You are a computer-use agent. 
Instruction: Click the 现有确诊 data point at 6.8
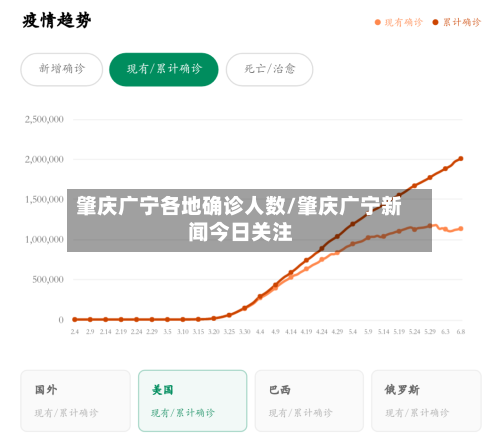click(x=461, y=229)
